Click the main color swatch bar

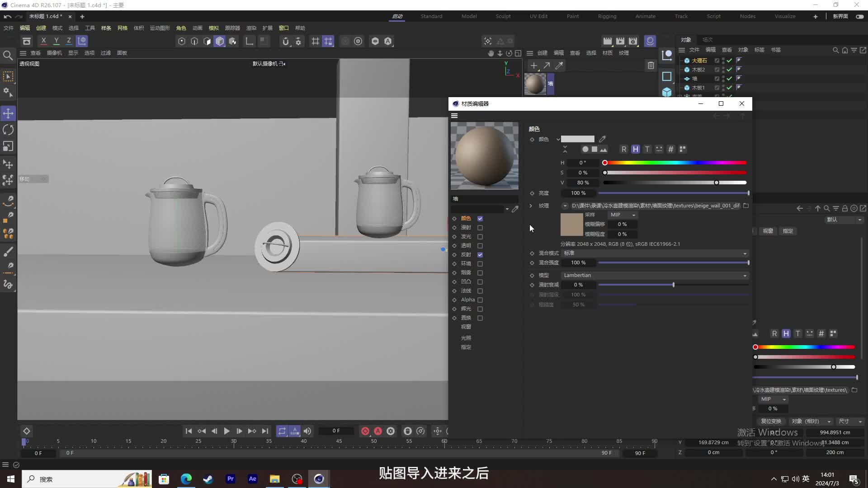[x=578, y=139]
